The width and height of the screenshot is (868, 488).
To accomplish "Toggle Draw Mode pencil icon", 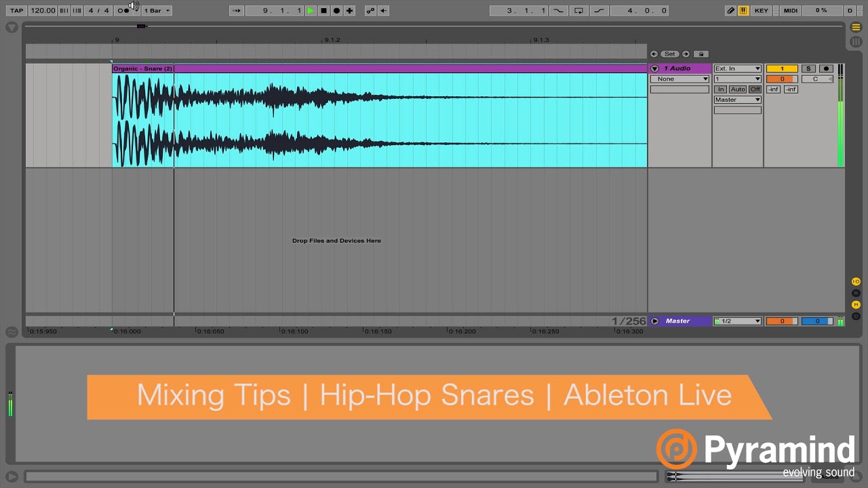I will pyautogui.click(x=730, y=10).
